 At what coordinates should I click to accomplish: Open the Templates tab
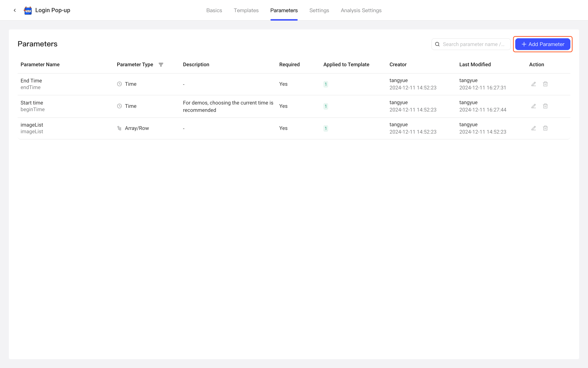coord(246,10)
